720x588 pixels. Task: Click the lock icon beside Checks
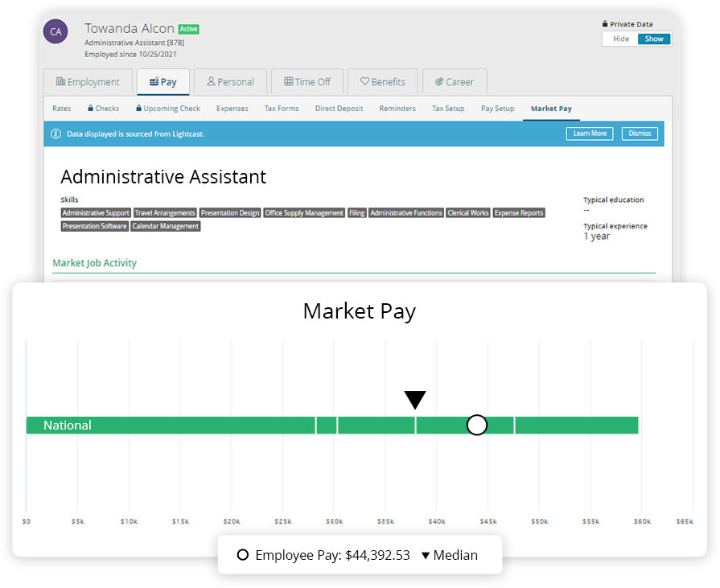click(x=91, y=109)
